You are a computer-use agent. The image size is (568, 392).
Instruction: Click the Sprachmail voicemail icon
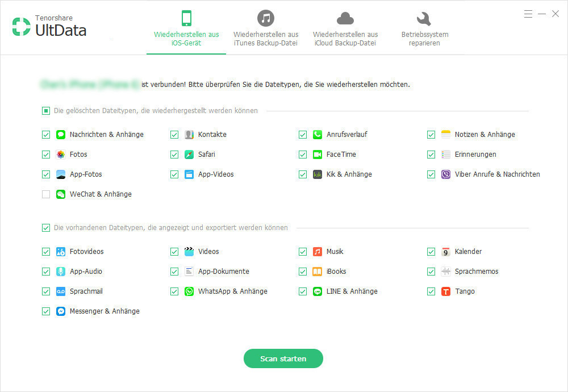(x=61, y=291)
